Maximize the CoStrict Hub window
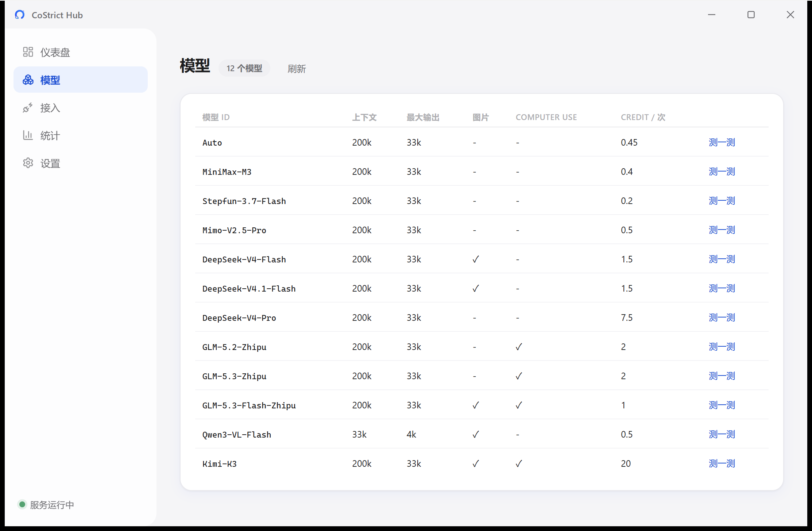Image resolution: width=812 pixels, height=531 pixels. tap(751, 15)
